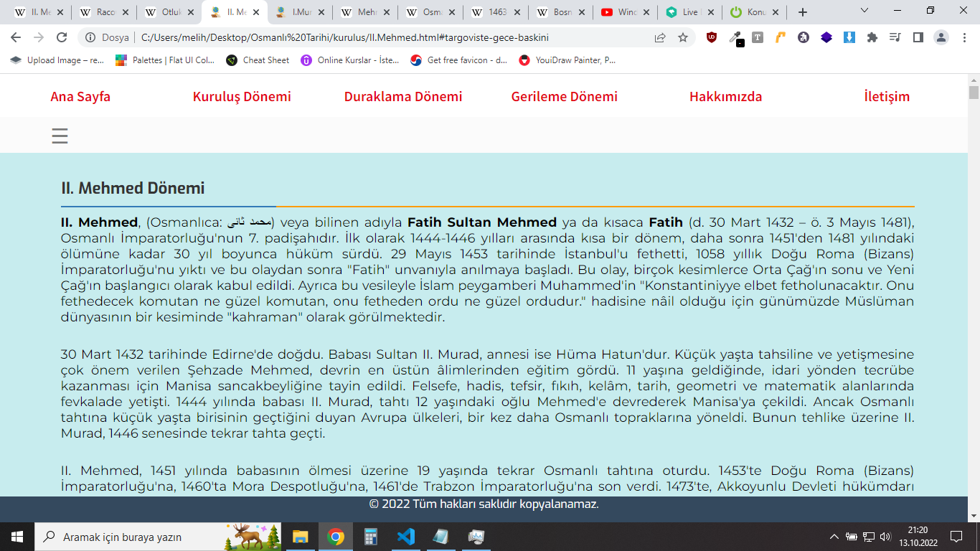This screenshot has width=980, height=551.
Task: Open Upload Image bookmark
Action: click(x=57, y=60)
